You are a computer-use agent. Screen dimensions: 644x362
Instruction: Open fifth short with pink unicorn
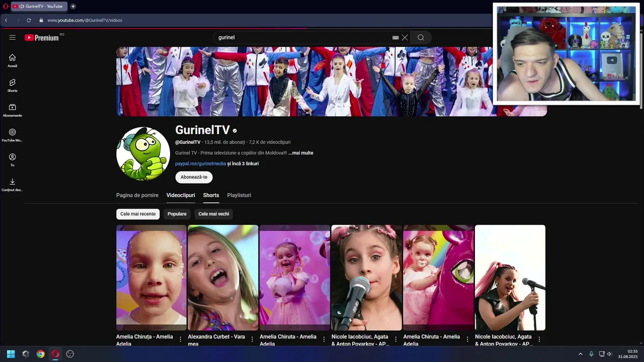click(x=438, y=278)
